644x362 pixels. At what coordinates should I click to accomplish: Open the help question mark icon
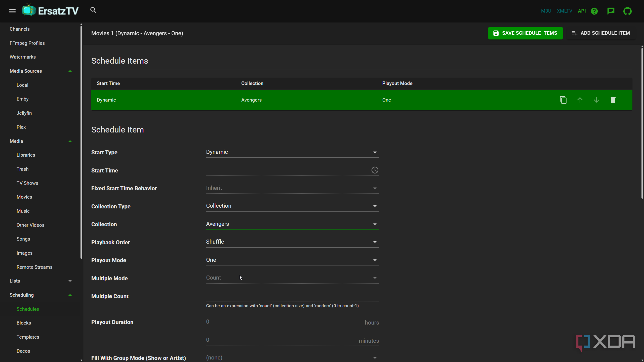coord(594,11)
